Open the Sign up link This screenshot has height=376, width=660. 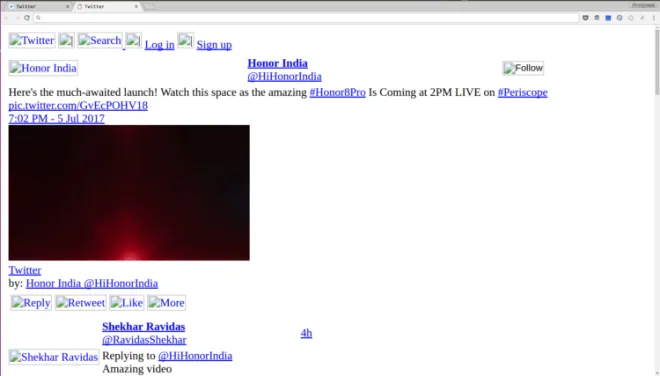[214, 45]
